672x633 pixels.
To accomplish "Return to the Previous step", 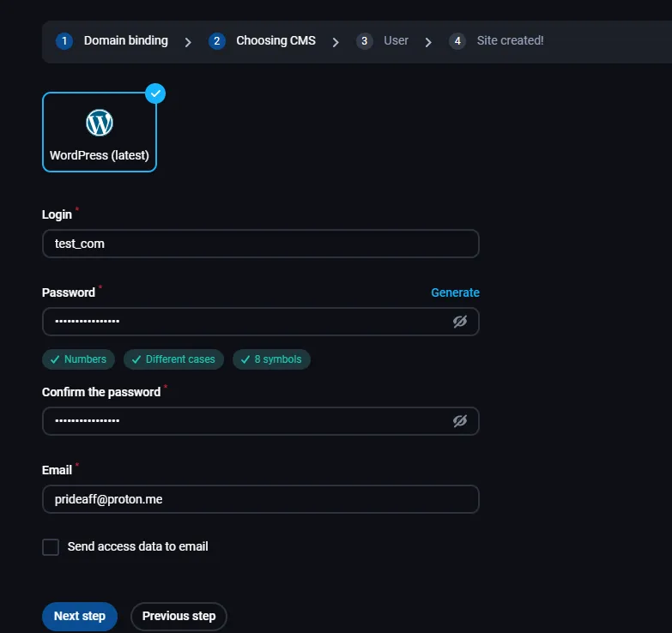I will tap(179, 617).
